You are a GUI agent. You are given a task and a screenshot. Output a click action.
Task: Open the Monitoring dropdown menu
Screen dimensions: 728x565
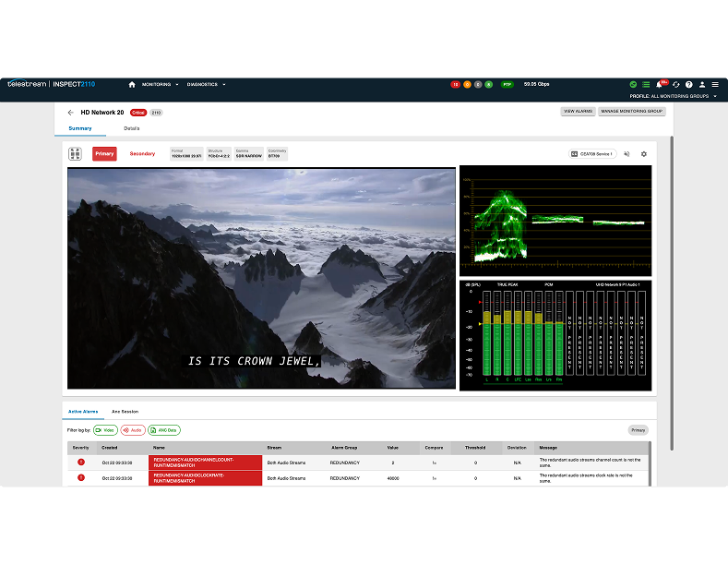point(161,85)
